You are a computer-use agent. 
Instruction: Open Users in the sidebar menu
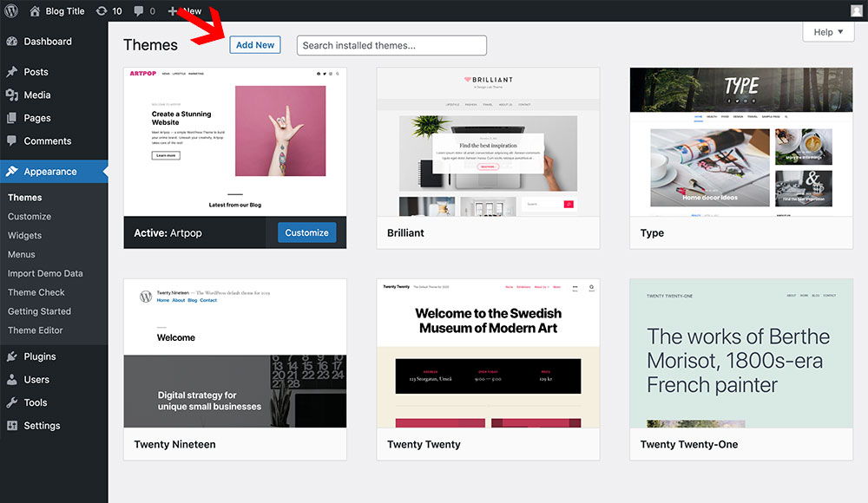[x=36, y=380]
